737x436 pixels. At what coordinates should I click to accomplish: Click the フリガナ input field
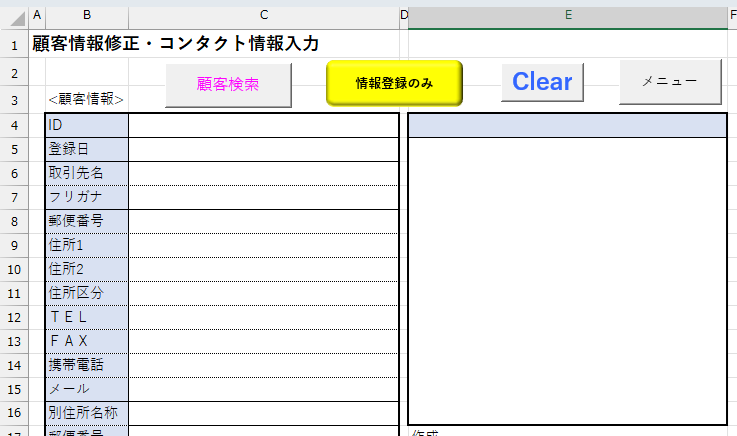click(262, 197)
